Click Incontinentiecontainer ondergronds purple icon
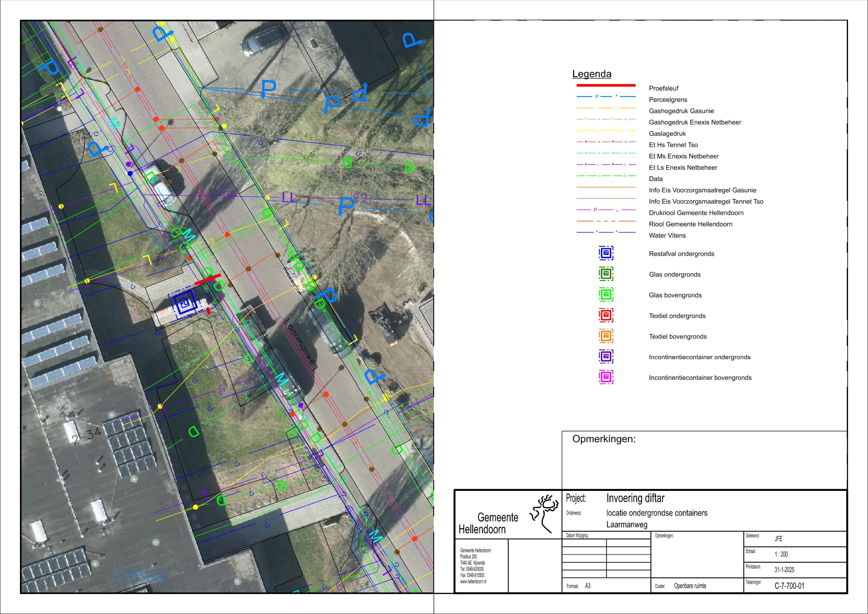 coord(606,356)
